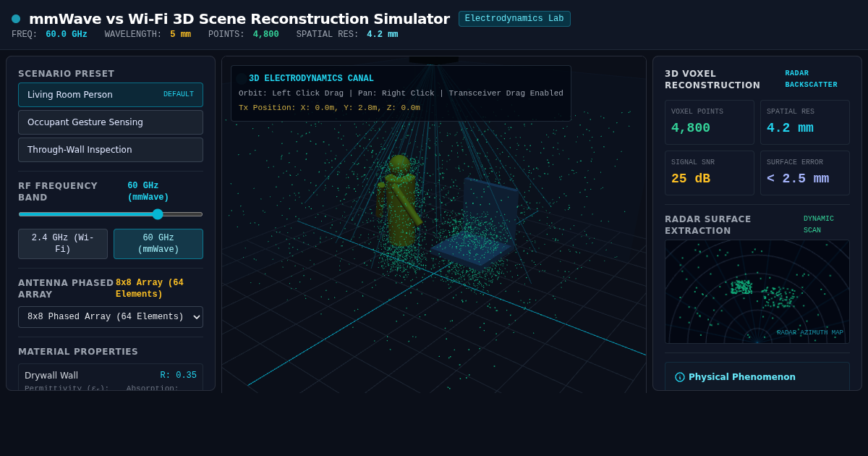Switch to 60 GHz (mmWave) band button

[x=158, y=244]
